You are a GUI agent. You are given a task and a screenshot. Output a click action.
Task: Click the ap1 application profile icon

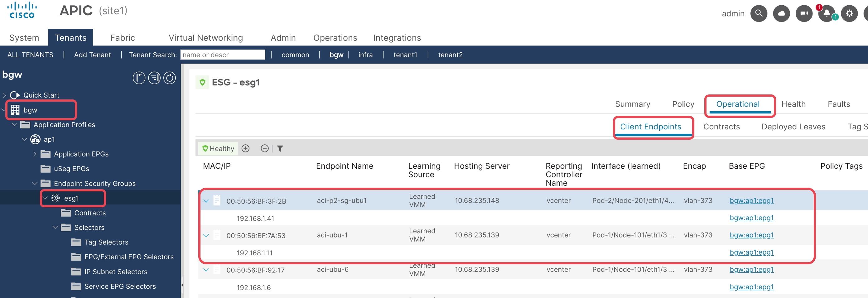35,139
